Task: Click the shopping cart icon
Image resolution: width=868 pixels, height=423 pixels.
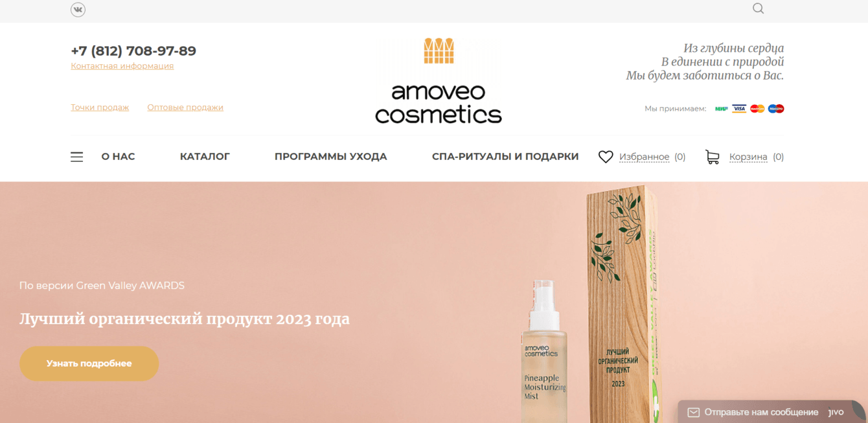Action: (x=713, y=157)
